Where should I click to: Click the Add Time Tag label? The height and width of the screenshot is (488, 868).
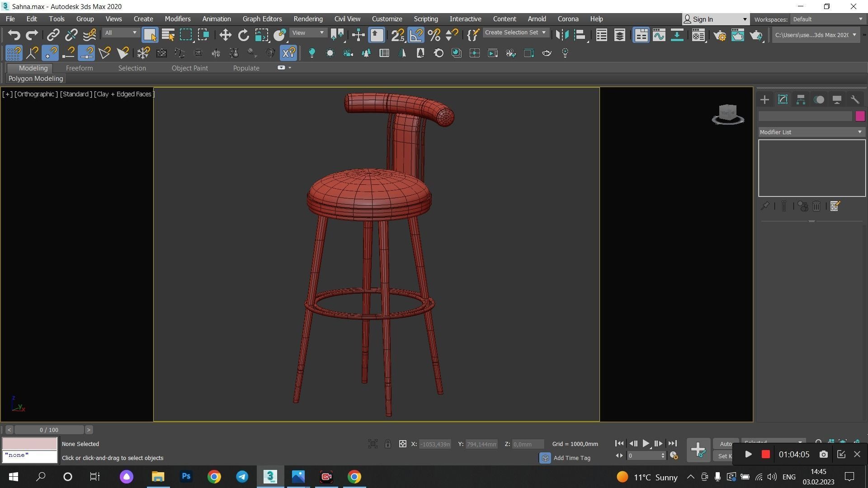point(571,458)
